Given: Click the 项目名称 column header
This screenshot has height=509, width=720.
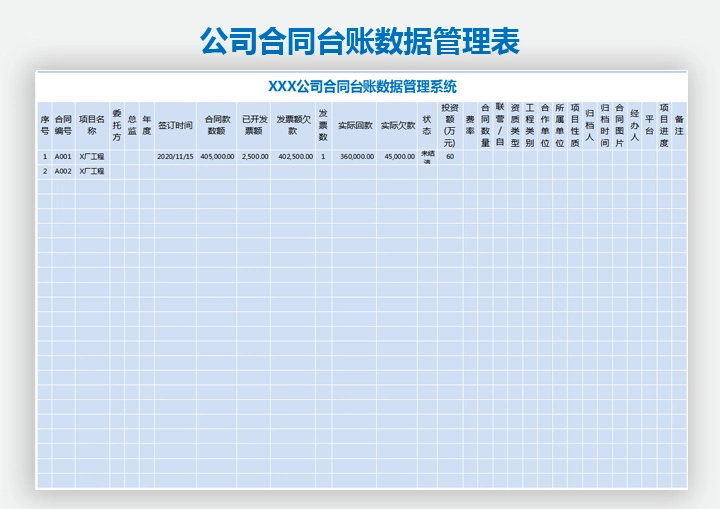Looking at the screenshot, I should (92, 125).
